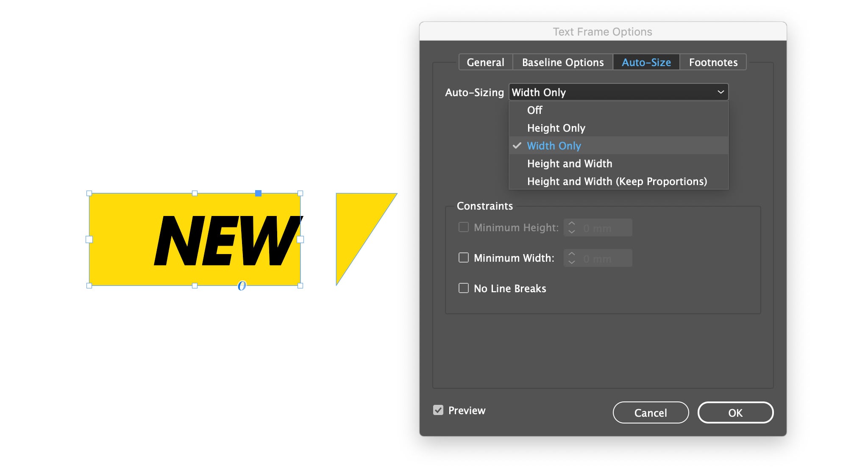868x476 pixels.
Task: Select Height and Width auto-sizing option
Action: point(570,163)
